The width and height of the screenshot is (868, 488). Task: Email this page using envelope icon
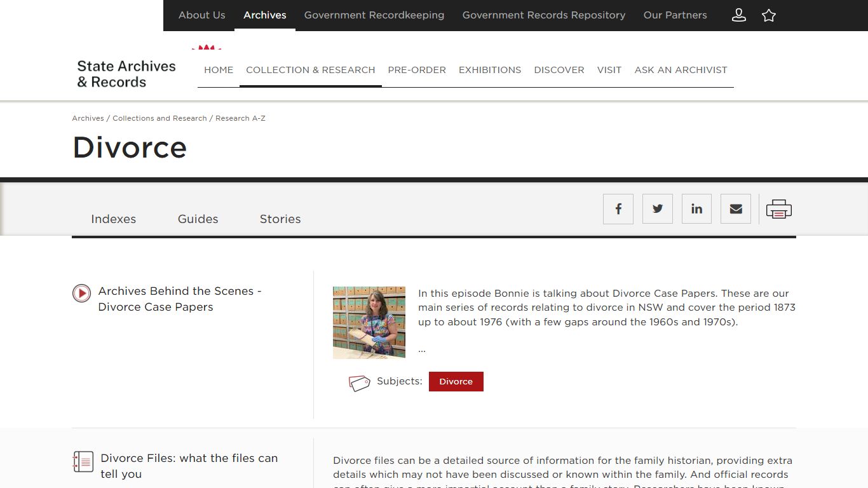tap(736, 209)
